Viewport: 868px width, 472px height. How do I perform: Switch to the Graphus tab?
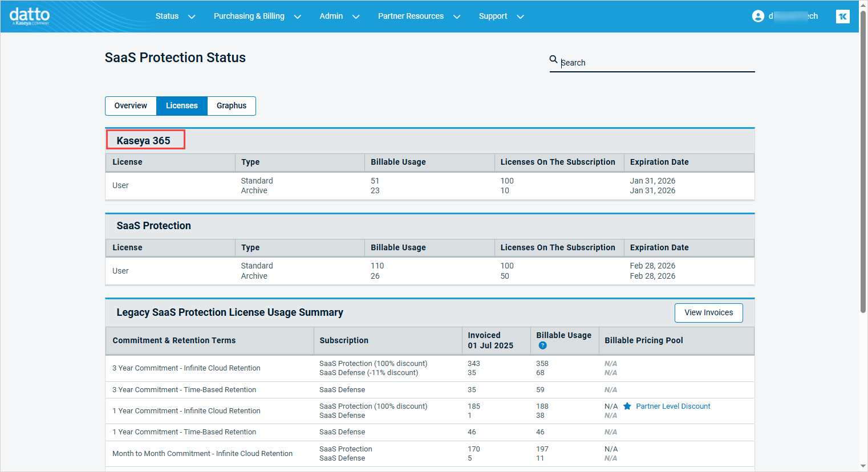tap(232, 105)
